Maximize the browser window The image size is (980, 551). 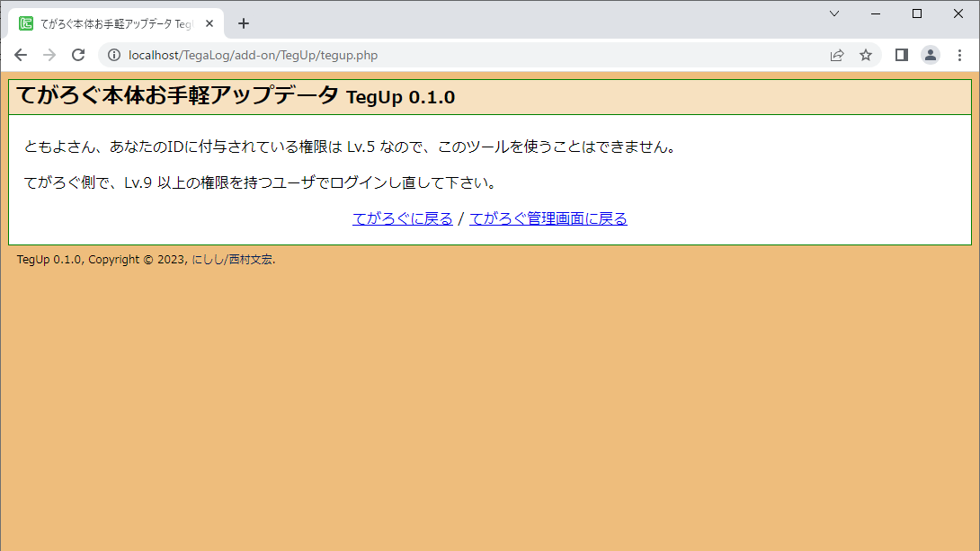[917, 13]
